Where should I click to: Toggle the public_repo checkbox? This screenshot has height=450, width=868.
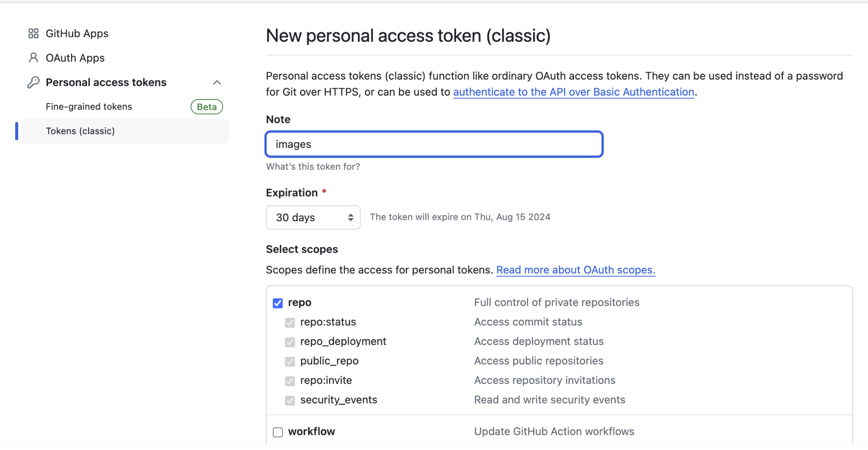(x=290, y=361)
